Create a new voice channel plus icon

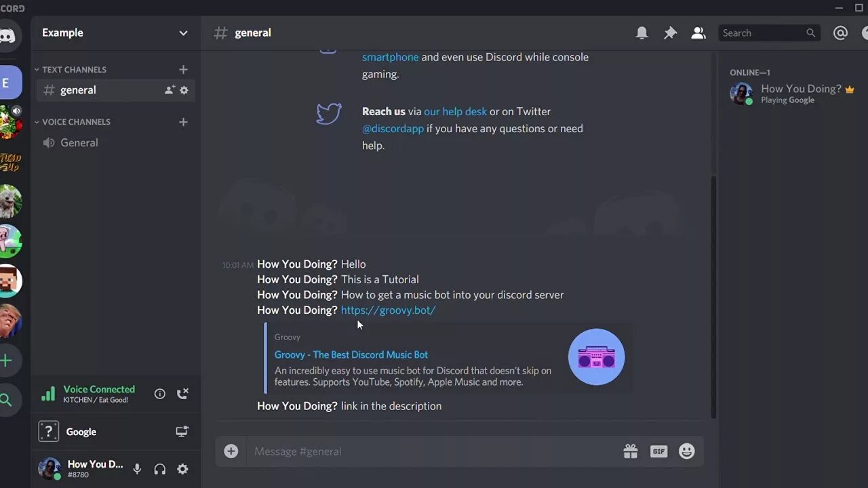(183, 122)
